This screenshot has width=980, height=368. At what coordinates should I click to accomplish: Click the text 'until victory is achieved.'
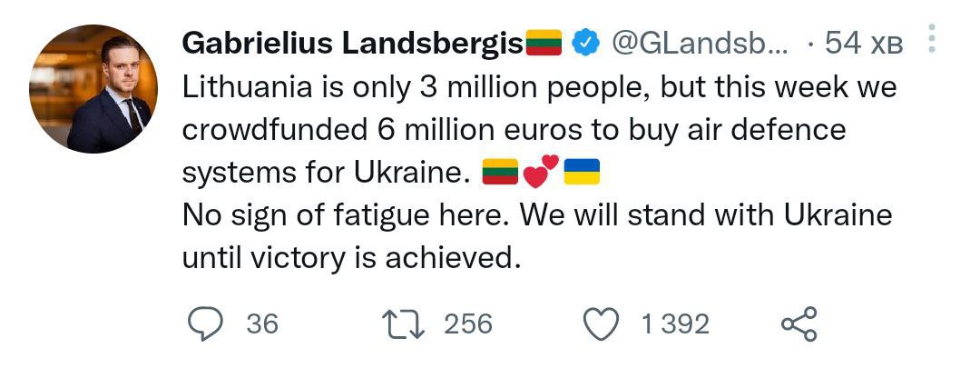pos(352,258)
